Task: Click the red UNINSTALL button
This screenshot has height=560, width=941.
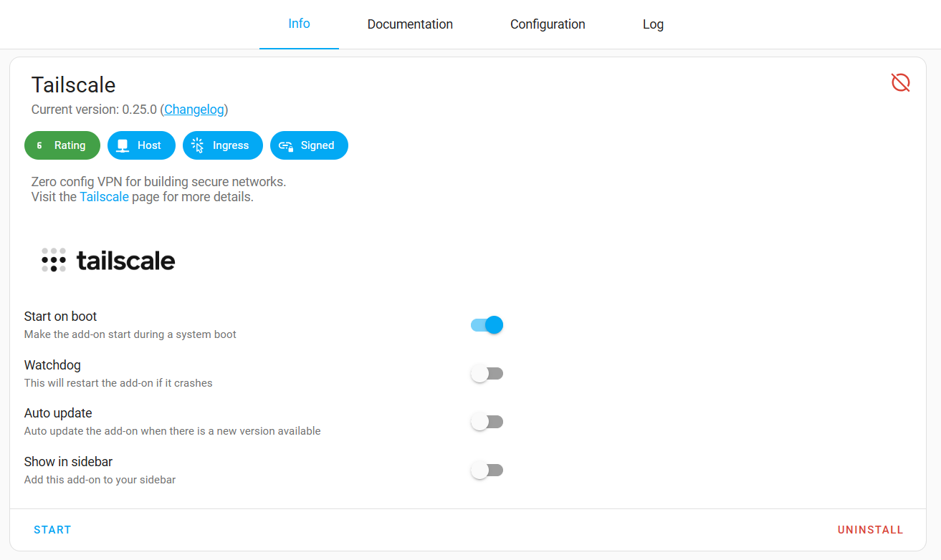Action: tap(870, 530)
